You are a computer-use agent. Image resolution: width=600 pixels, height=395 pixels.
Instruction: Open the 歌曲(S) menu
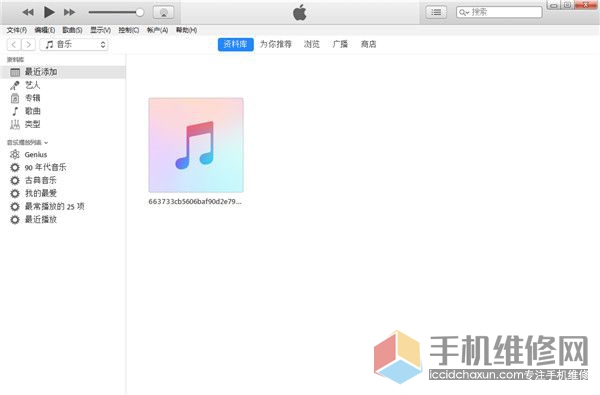(72, 30)
